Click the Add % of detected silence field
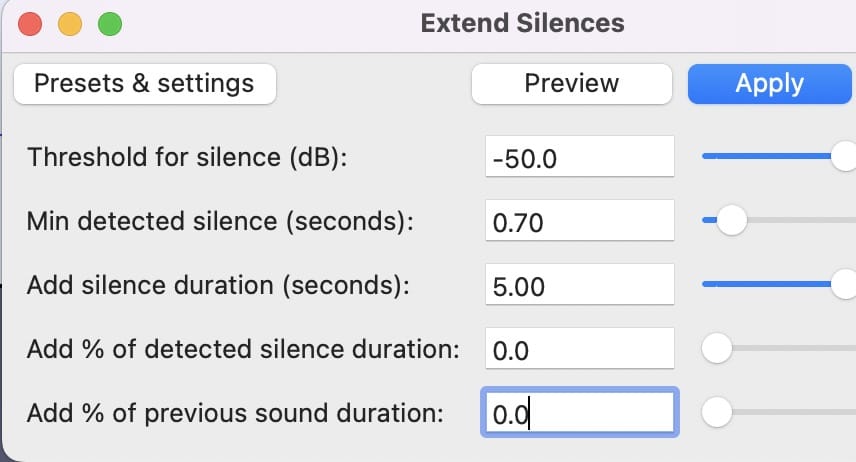The image size is (856, 462). pos(577,350)
